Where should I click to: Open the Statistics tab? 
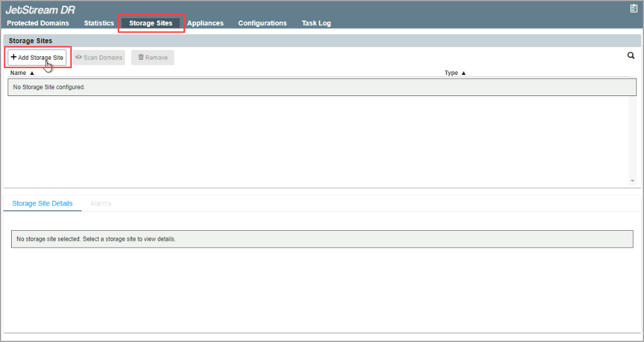click(x=99, y=23)
